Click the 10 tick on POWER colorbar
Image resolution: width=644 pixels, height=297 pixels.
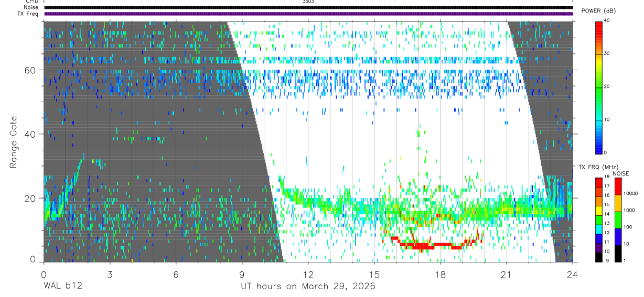tap(607, 119)
